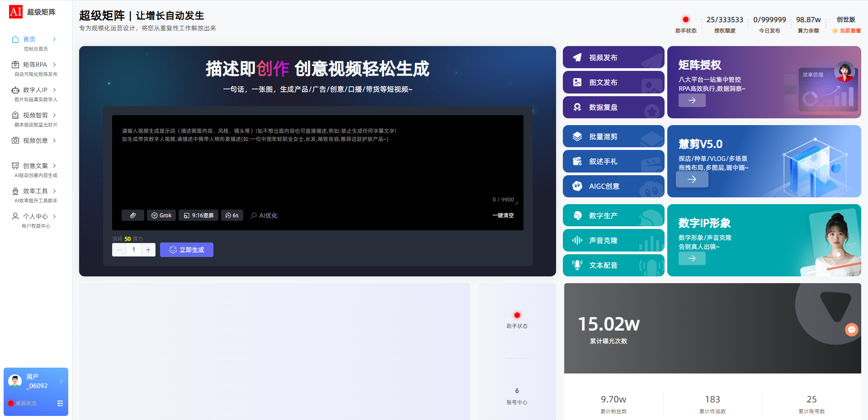Expand the 矩阵RPA chevron

(54, 65)
